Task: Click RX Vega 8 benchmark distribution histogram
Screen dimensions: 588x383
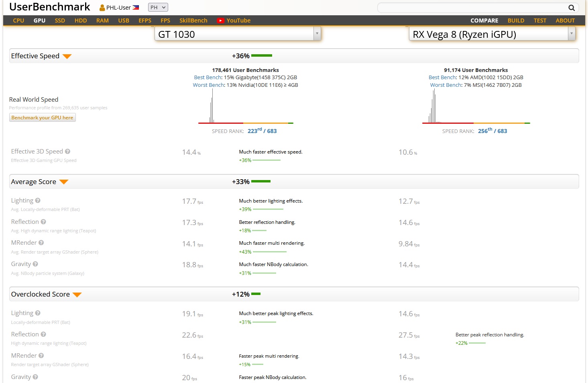Action: click(x=476, y=106)
